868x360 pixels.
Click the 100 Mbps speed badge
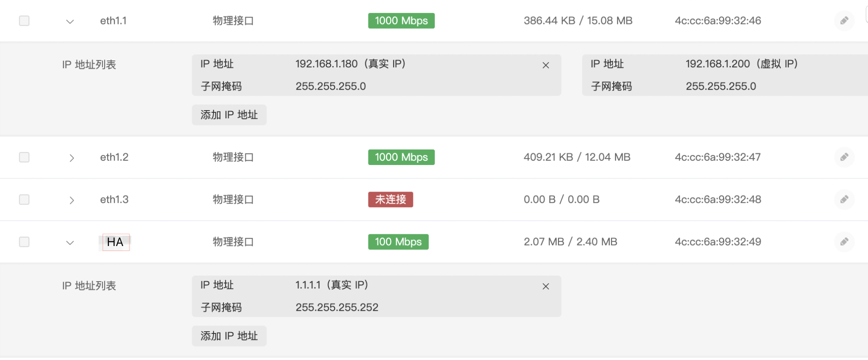pos(398,242)
